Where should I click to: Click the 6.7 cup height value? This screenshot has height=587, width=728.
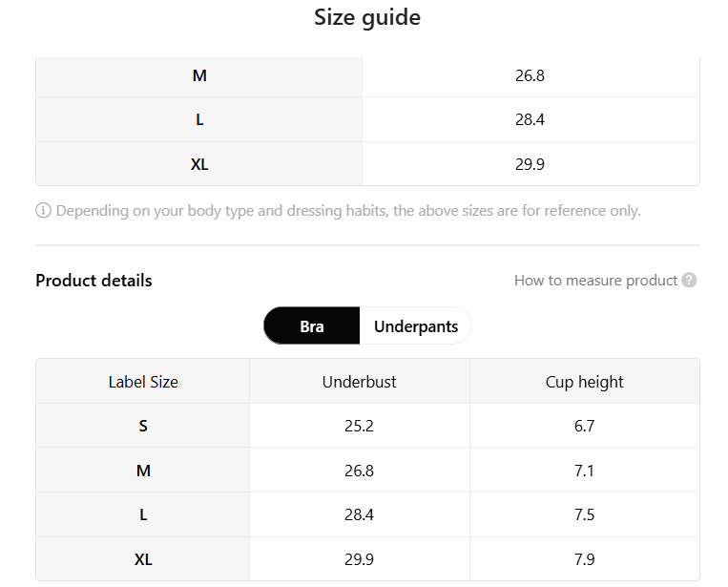[x=584, y=426]
